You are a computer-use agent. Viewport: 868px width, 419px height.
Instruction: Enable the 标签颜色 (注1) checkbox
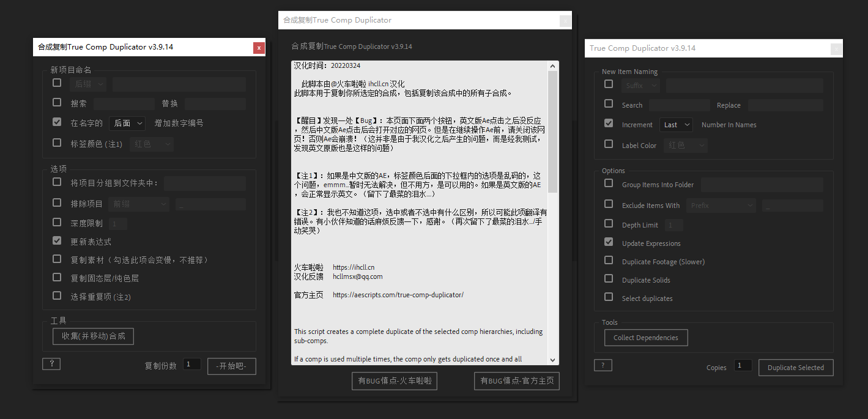pos(57,143)
